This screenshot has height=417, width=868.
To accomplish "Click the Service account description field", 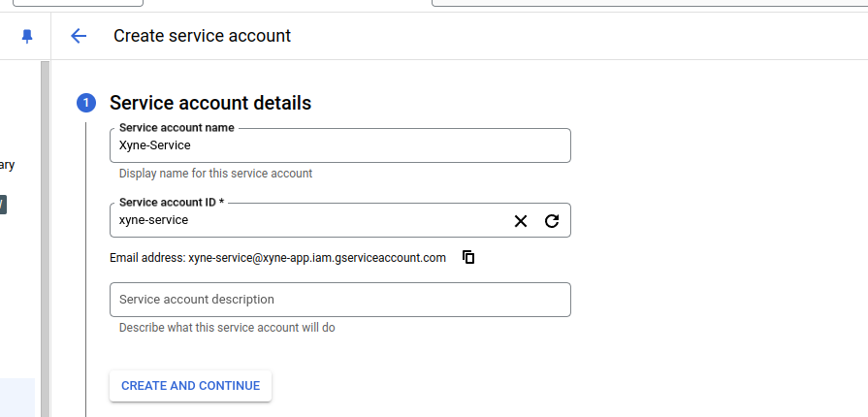I will (x=339, y=300).
